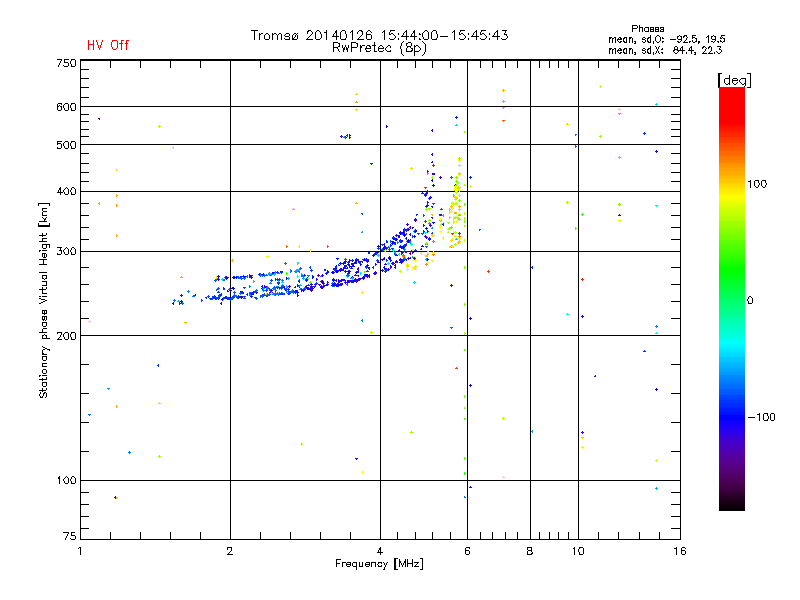Click the '[deg]' colorbar unit label
The image size is (800, 600).
[x=734, y=80]
